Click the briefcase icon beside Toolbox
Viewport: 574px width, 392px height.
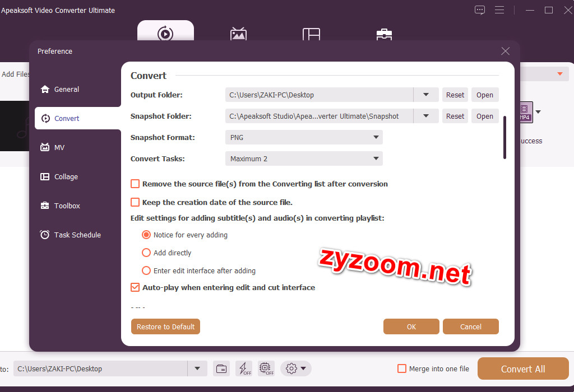(45, 206)
